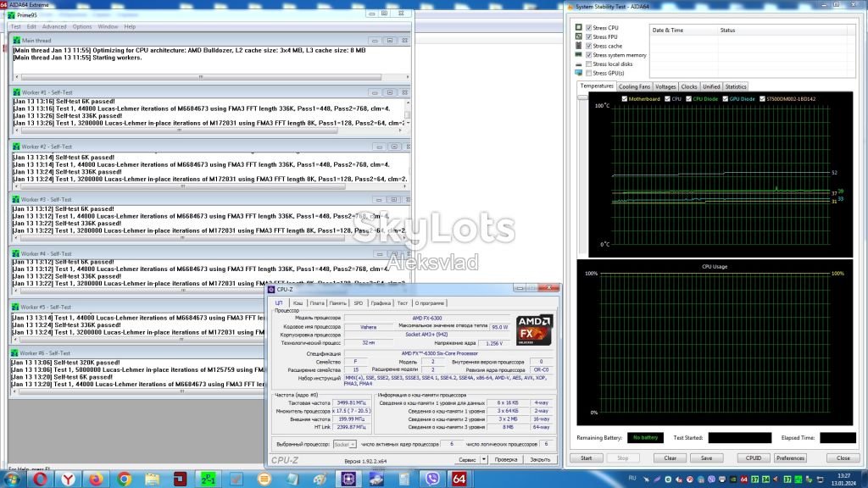Click the CPUID button
868x488 pixels.
pyautogui.click(x=754, y=458)
